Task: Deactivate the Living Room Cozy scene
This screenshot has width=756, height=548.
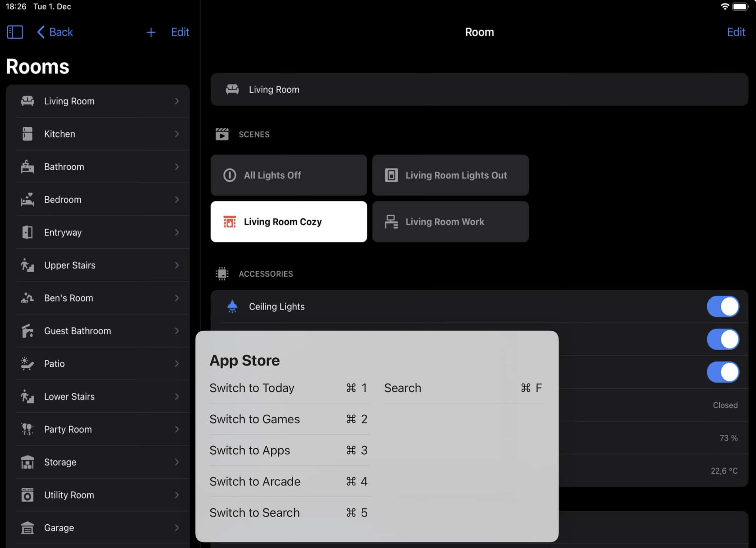Action: coord(289,221)
